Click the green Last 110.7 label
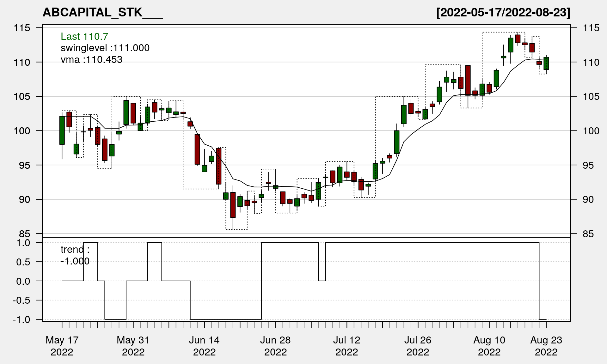This screenshot has width=607, height=364. pyautogui.click(x=84, y=36)
